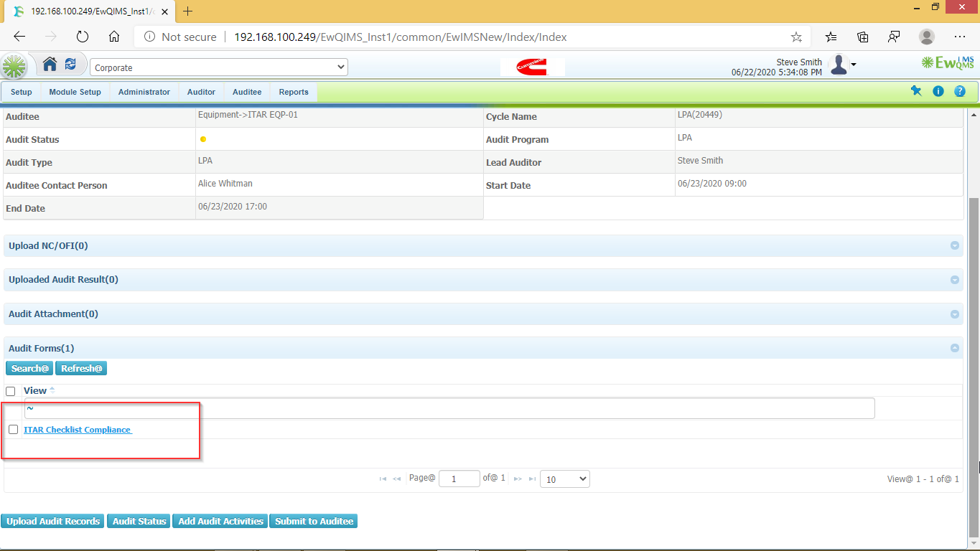The width and height of the screenshot is (980, 551).
Task: Click the View filter input field
Action: 449,408
